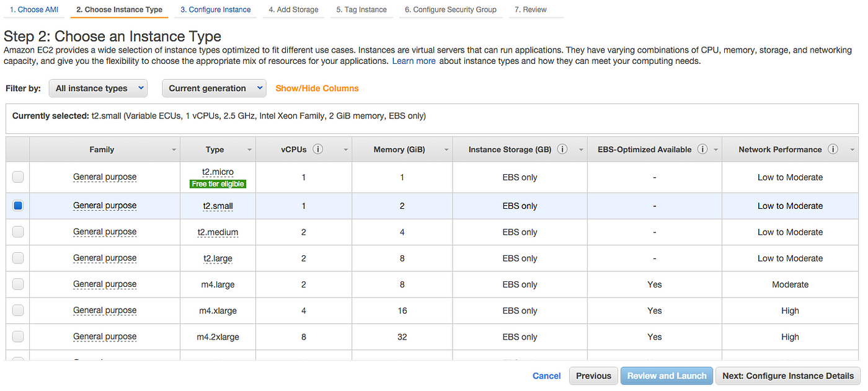Click memory value 32 for m4.2xlarge

point(402,336)
